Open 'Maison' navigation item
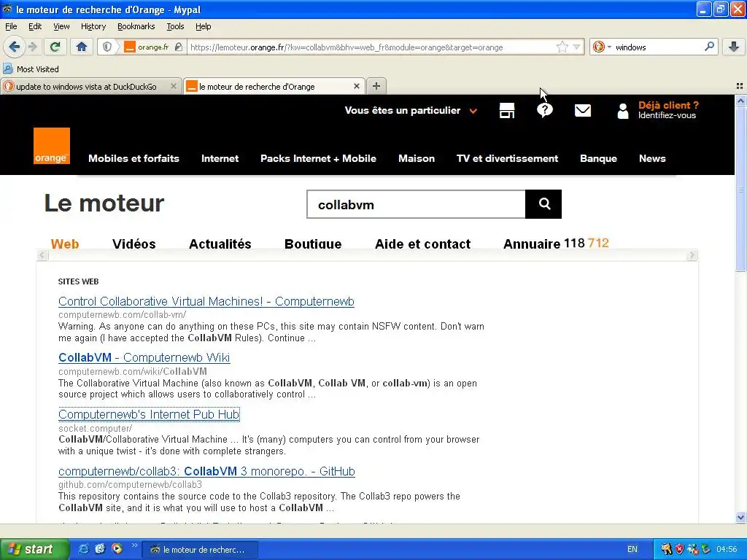747x560 pixels. (417, 158)
